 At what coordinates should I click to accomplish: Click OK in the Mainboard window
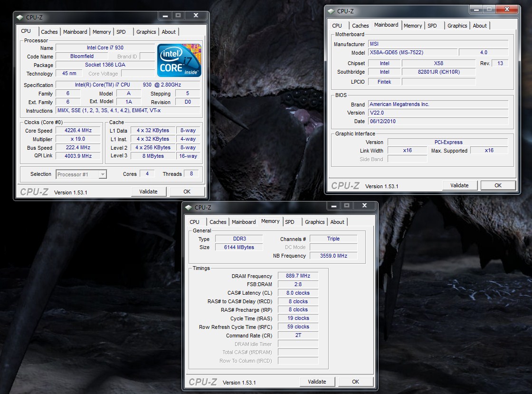pos(498,185)
